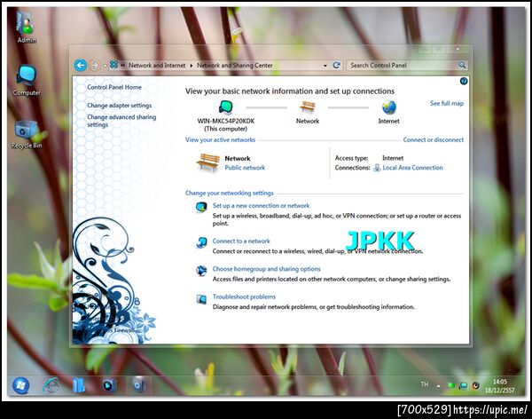Open Internet Explorer from taskbar
This screenshot has width=532, height=419.
(51, 385)
